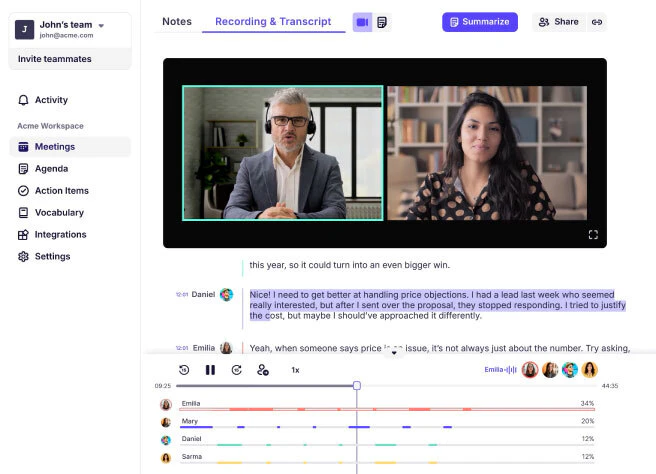Pause the recording playback
The height and width of the screenshot is (474, 656).
(x=210, y=370)
